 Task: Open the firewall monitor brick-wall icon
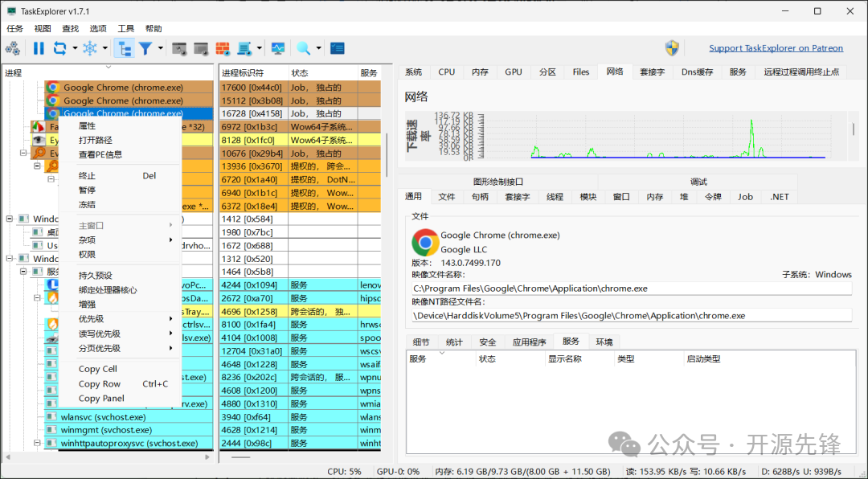[223, 48]
